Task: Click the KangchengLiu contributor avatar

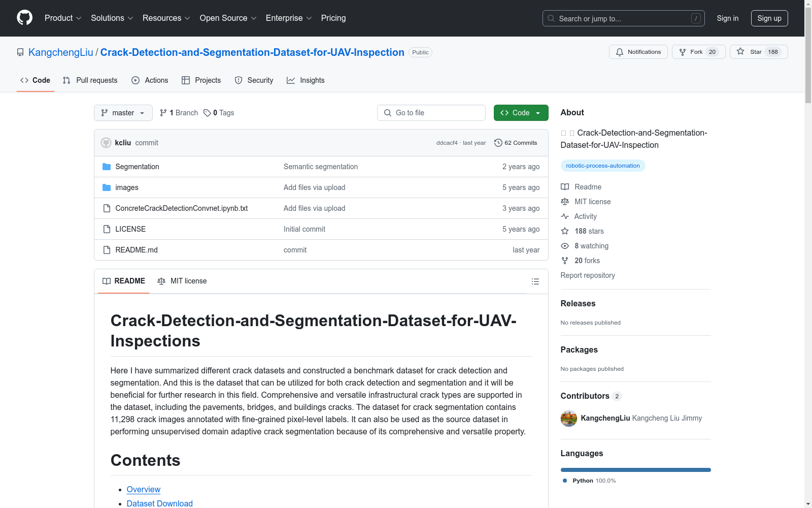Action: pyautogui.click(x=569, y=418)
